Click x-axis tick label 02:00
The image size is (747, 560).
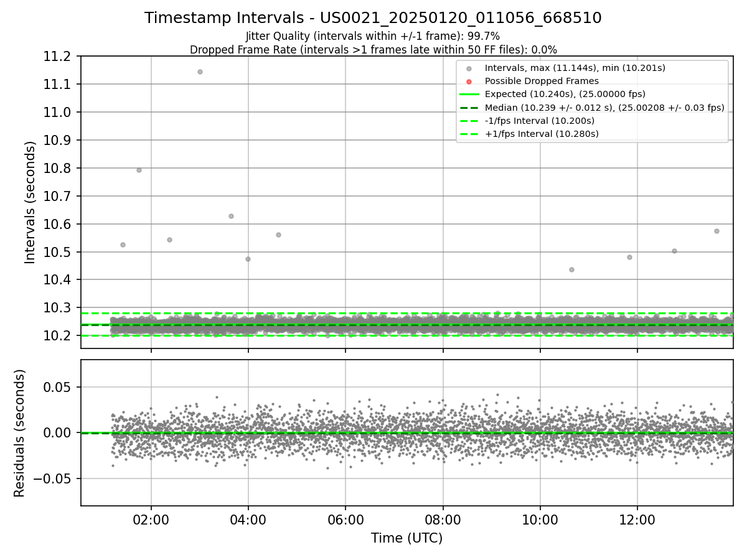[x=151, y=520]
